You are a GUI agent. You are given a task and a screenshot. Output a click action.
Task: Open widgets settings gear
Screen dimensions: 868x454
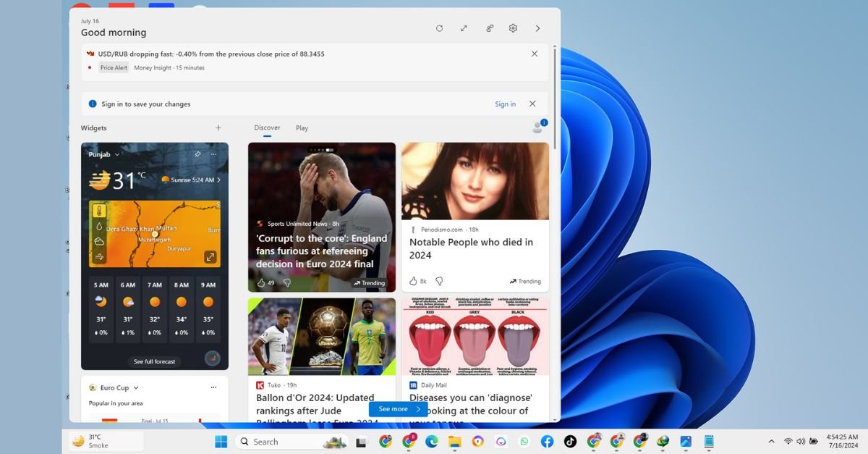[x=513, y=28]
